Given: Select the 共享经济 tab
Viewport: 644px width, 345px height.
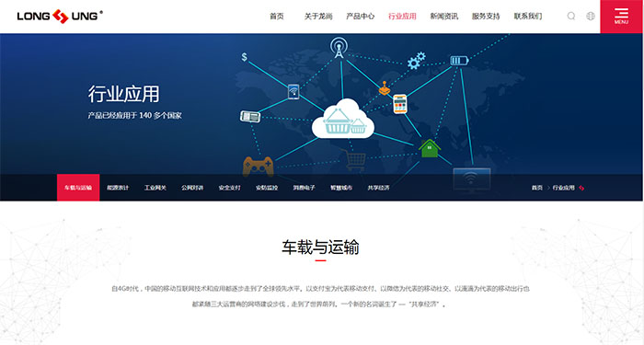Looking at the screenshot, I should (x=379, y=188).
